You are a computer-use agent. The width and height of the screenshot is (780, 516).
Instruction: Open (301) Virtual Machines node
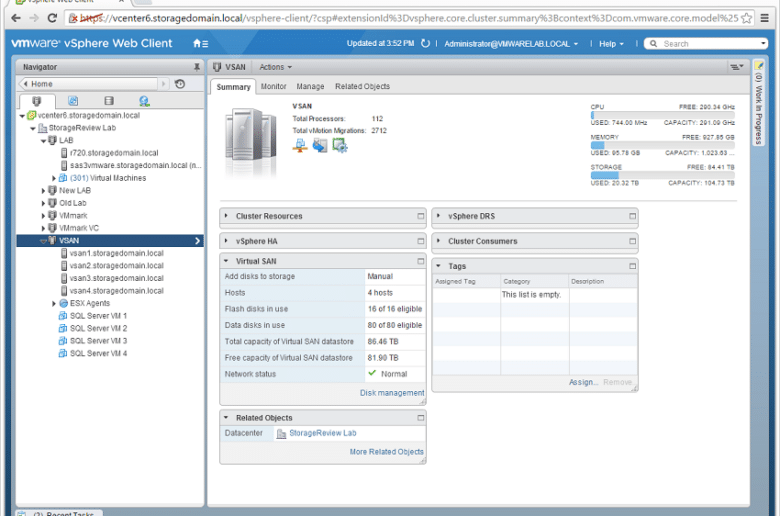coord(108,178)
